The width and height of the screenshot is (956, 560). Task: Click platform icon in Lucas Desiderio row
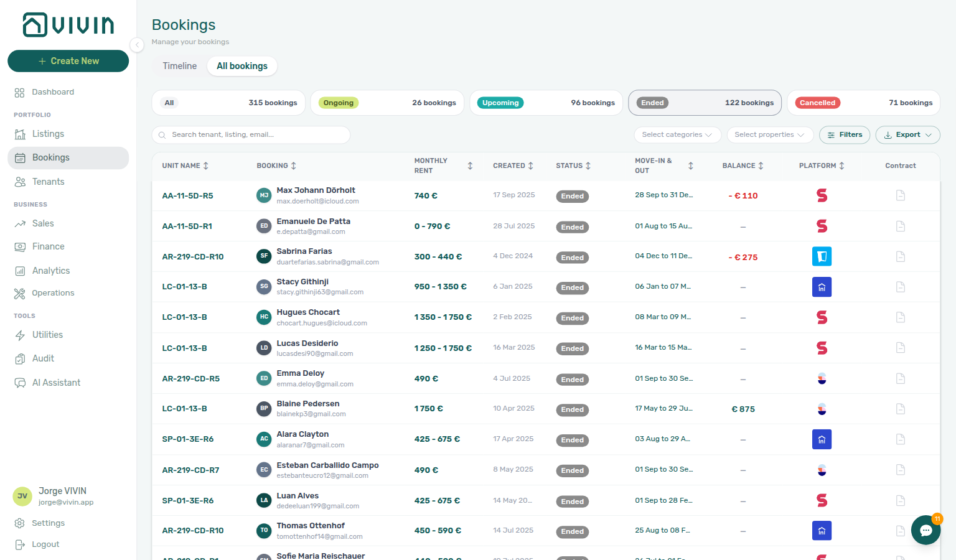pyautogui.click(x=822, y=348)
